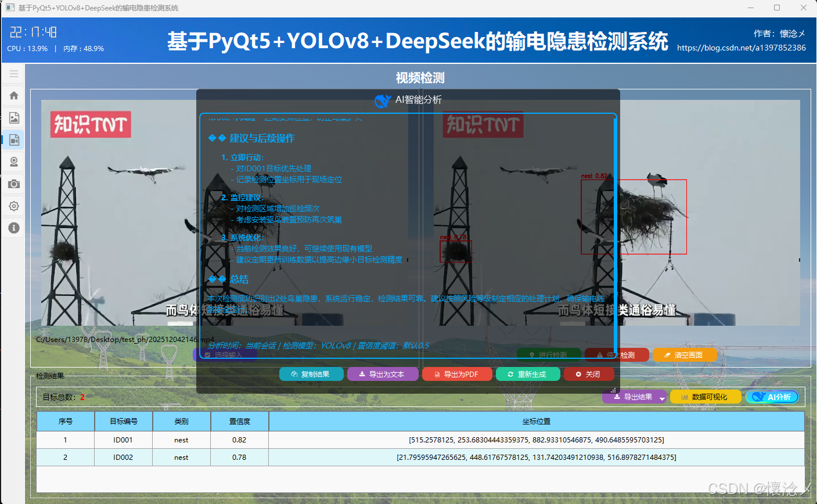The height and width of the screenshot is (504, 817).
Task: Open the hamburger menu in the sidebar
Action: pyautogui.click(x=14, y=74)
